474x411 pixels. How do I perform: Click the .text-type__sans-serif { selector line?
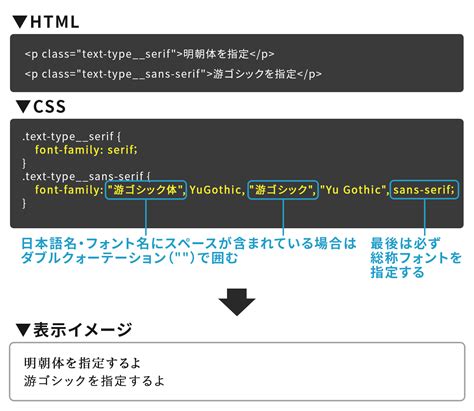(x=86, y=176)
